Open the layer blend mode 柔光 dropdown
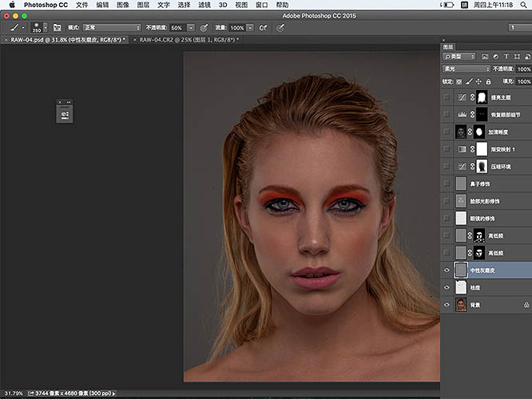 (x=466, y=69)
